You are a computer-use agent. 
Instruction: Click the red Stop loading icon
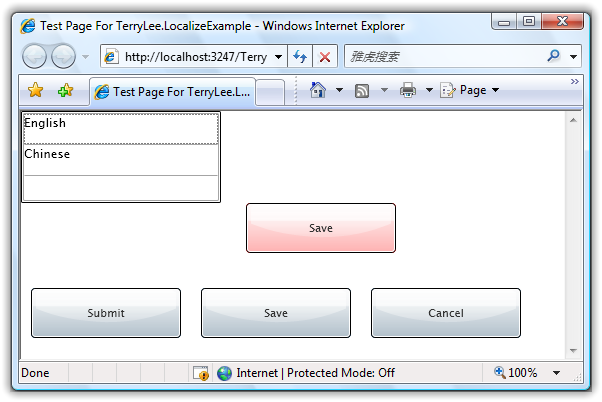point(324,57)
